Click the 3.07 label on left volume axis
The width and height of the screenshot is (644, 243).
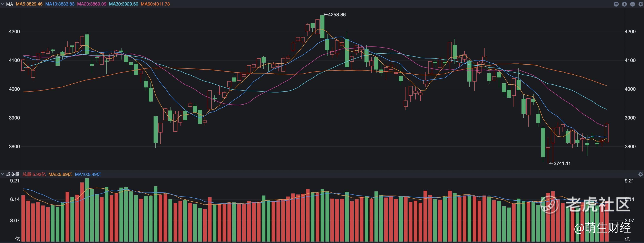pos(15,221)
